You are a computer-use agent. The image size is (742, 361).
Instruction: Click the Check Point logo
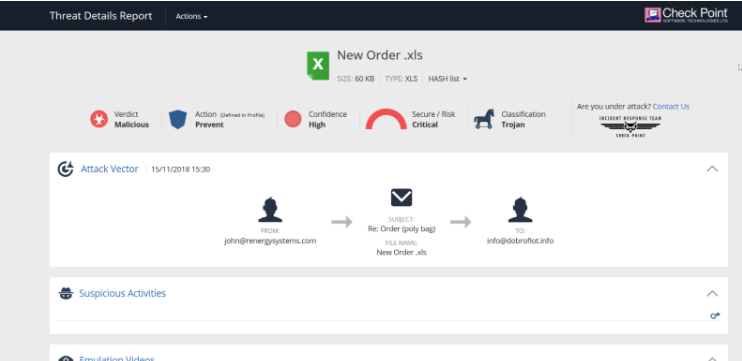(686, 15)
